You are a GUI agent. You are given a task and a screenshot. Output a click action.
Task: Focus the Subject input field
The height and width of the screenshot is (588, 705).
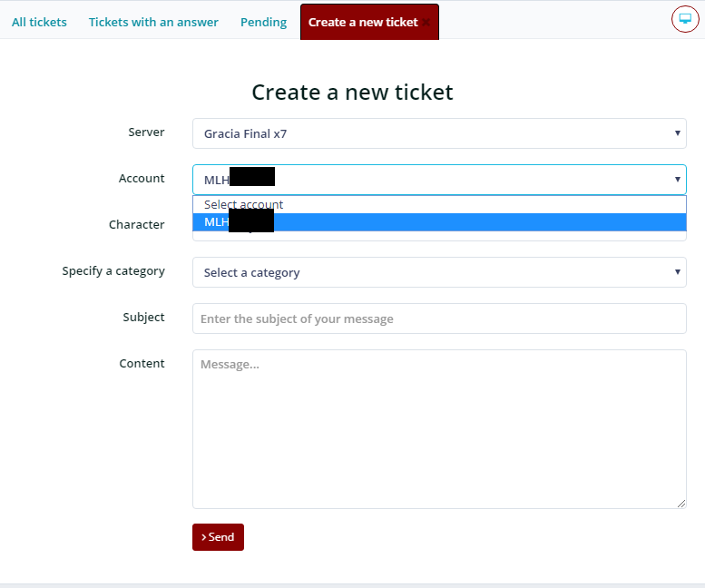point(439,318)
